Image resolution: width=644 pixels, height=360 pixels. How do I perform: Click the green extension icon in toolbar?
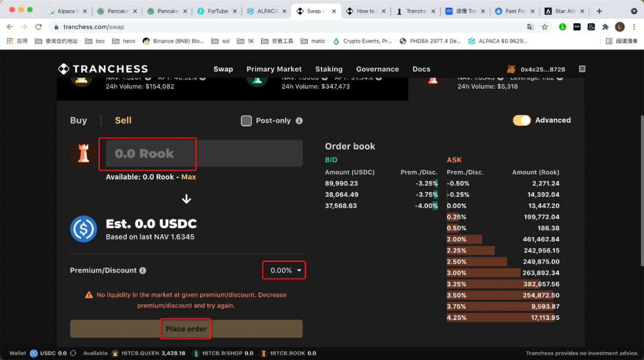click(563, 27)
